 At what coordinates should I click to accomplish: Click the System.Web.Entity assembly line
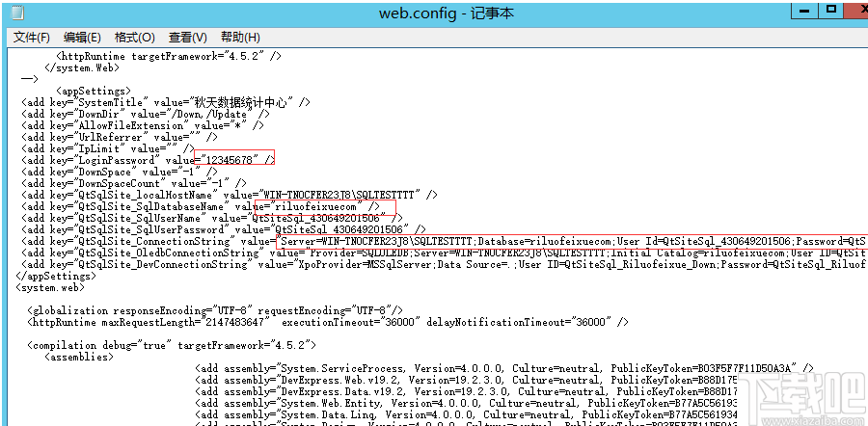click(x=467, y=403)
